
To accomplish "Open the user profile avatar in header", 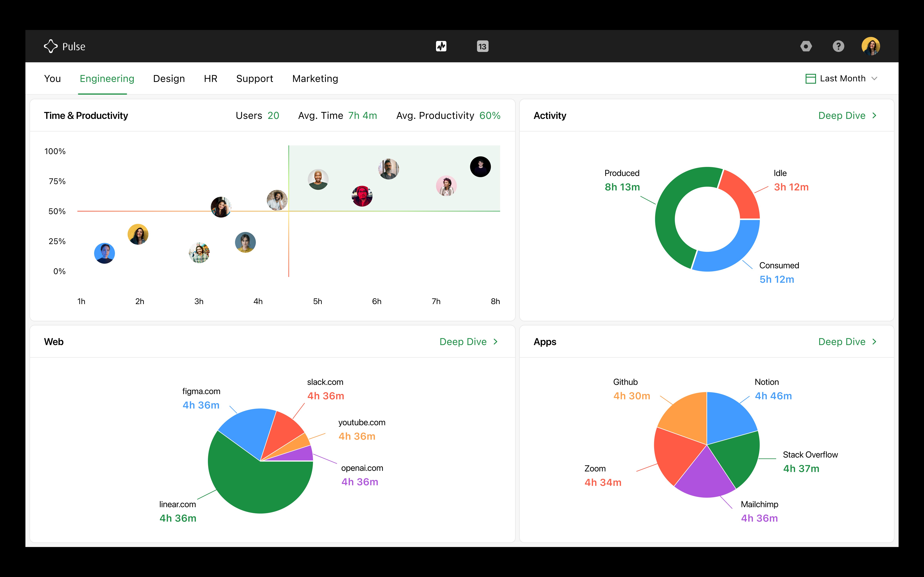I will (870, 46).
